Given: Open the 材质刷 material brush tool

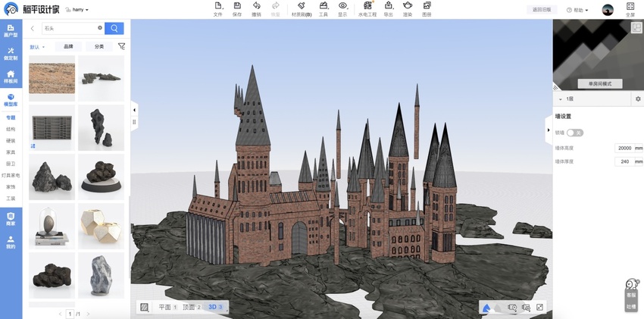Looking at the screenshot, I should [x=301, y=9].
